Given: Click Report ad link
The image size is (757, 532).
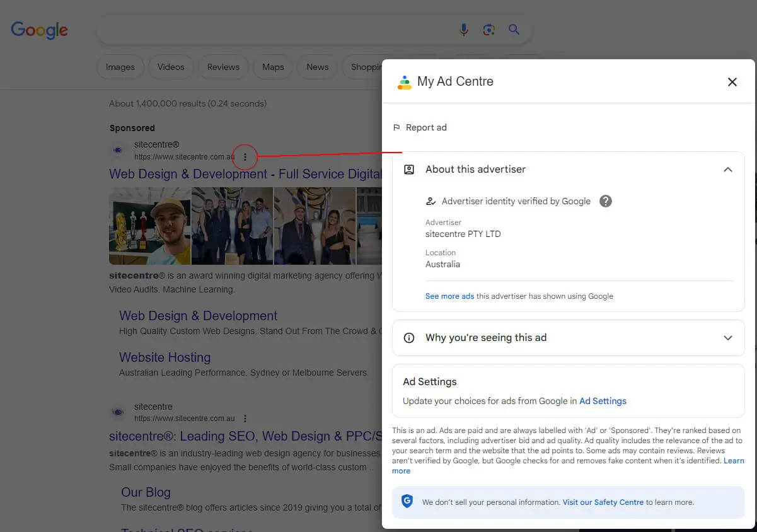Looking at the screenshot, I should 426,127.
